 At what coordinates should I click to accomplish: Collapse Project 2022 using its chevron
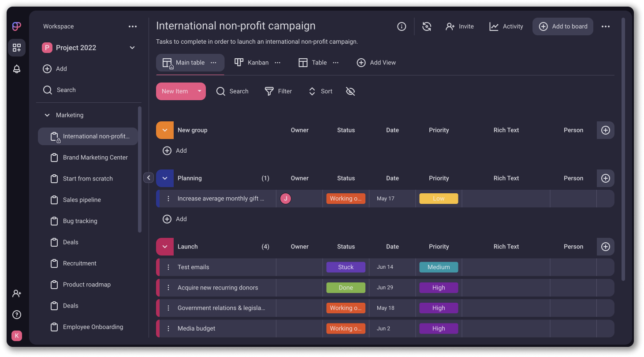point(132,47)
